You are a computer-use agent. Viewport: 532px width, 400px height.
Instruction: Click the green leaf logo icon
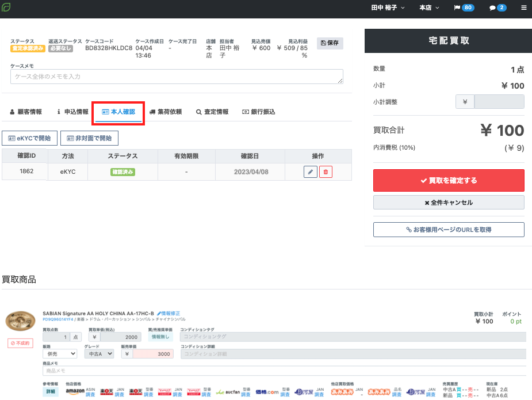[6, 7]
